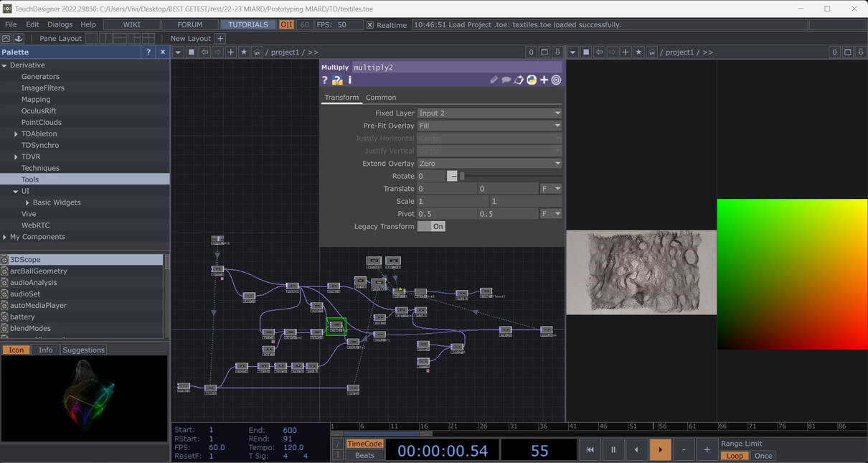Collapse the Derivative section in the Palette
Image resolution: width=868 pixels, height=463 pixels.
click(6, 65)
